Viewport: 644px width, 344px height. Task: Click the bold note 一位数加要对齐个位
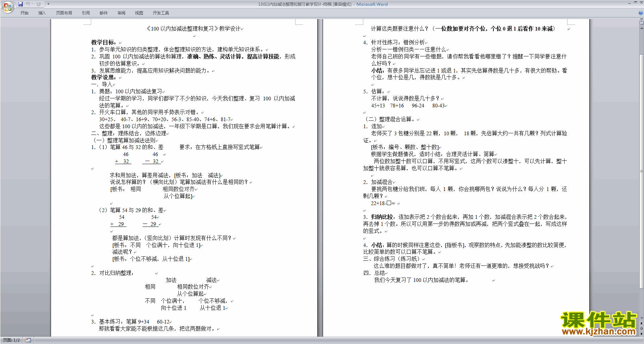coord(462,29)
